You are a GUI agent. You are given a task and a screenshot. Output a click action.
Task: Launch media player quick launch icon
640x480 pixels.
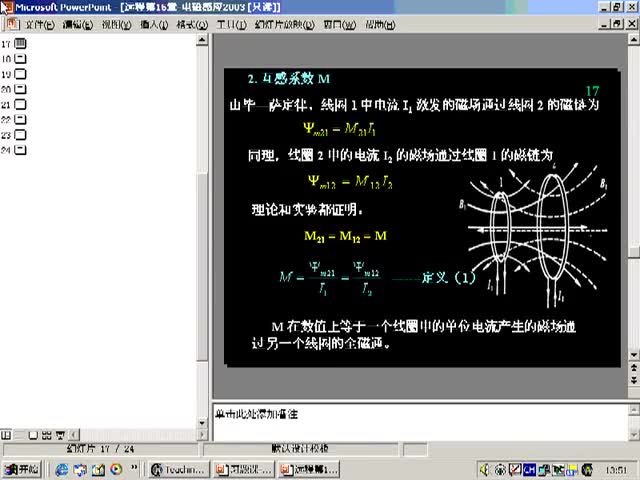tap(116, 470)
